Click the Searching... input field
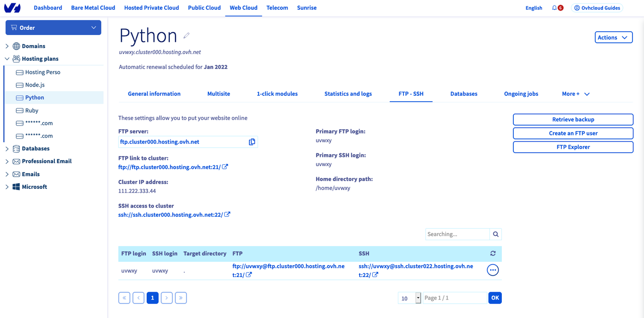Image resolution: width=644 pixels, height=318 pixels. coord(457,234)
